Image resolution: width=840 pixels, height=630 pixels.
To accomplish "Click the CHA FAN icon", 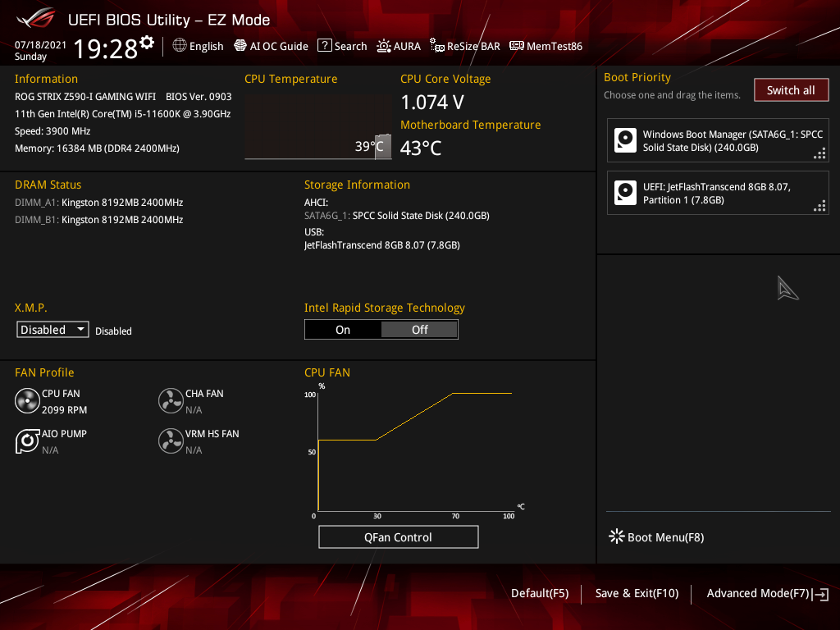I will click(x=171, y=400).
